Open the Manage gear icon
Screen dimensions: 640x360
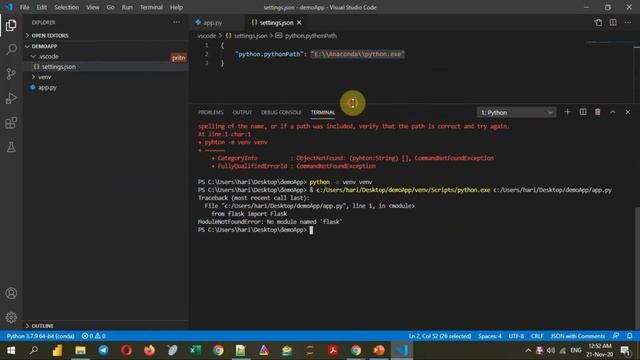(11, 317)
